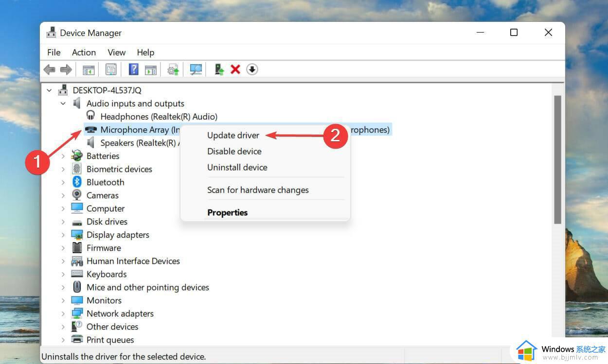Click the red X Uninstall device icon
Viewport: 608px width, 364px height.
pyautogui.click(x=235, y=69)
